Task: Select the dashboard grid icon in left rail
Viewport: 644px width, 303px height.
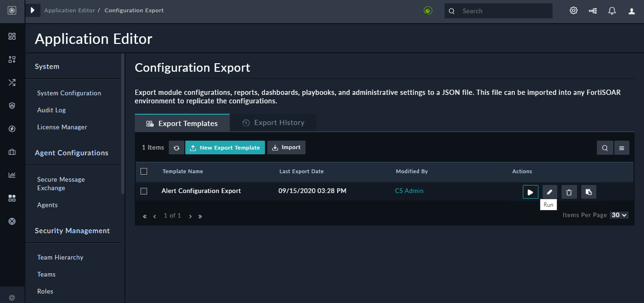Action: (12, 36)
